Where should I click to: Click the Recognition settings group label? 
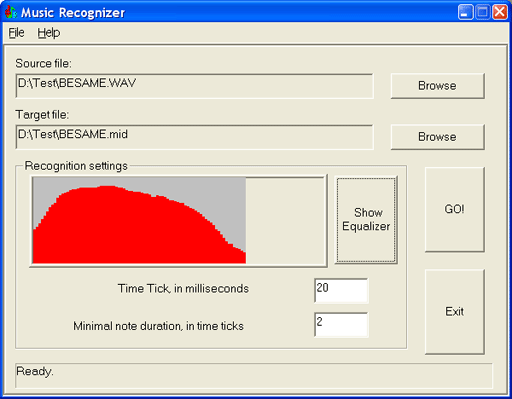click(x=76, y=166)
